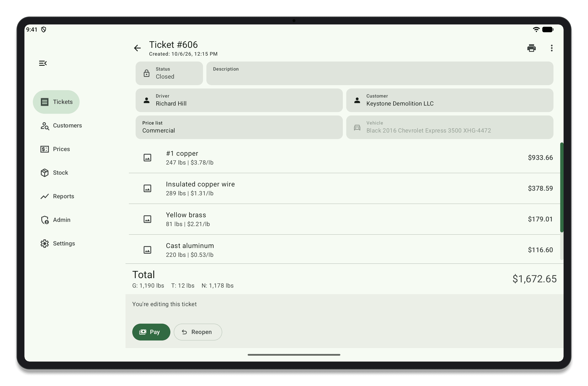Click the net weight N: 1,178 lbs
588x386 pixels.
point(217,286)
